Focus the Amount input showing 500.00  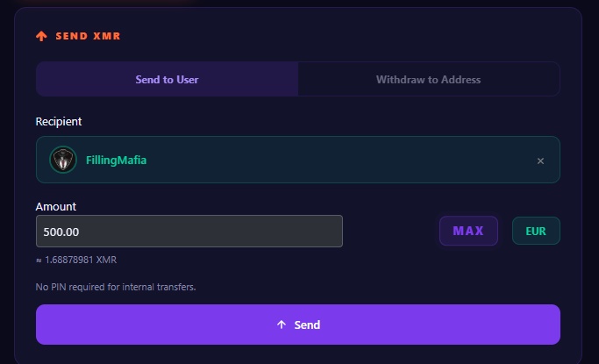coord(189,231)
